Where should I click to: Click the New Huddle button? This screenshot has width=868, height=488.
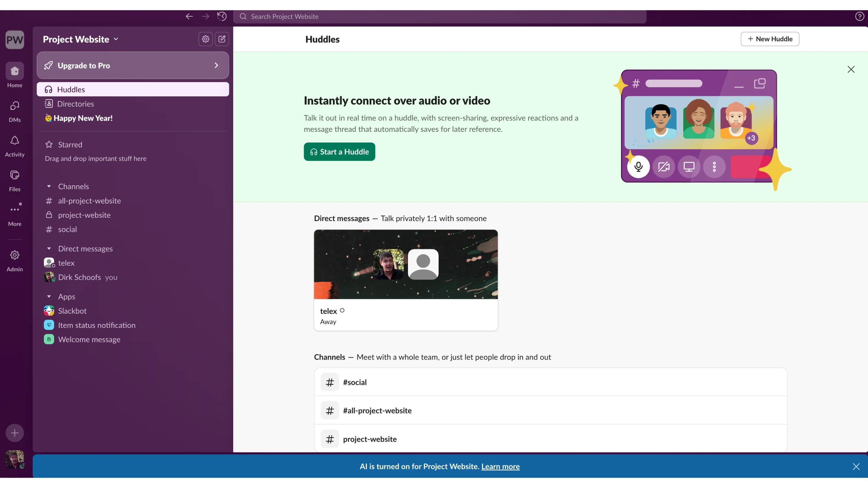(770, 39)
